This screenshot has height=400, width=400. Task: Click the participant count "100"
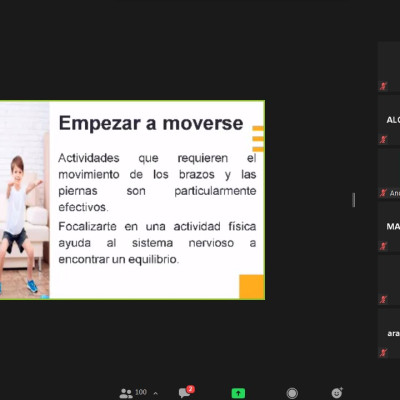pos(141,392)
